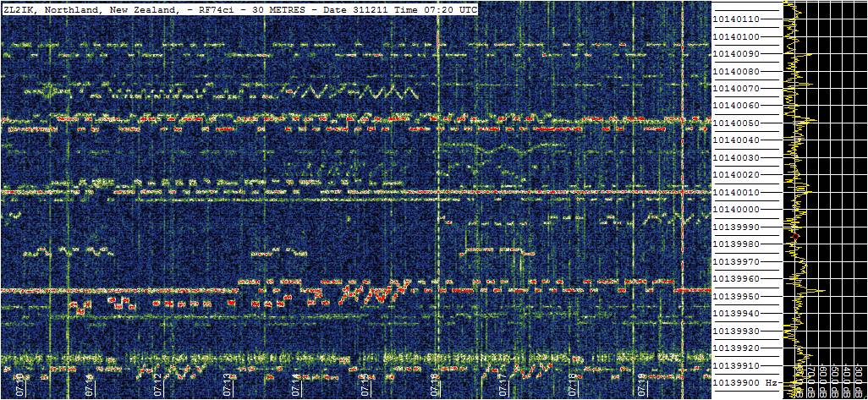The height and width of the screenshot is (400, 868).
Task: Pick the -50.0 dB scale label
Action: coord(835,381)
